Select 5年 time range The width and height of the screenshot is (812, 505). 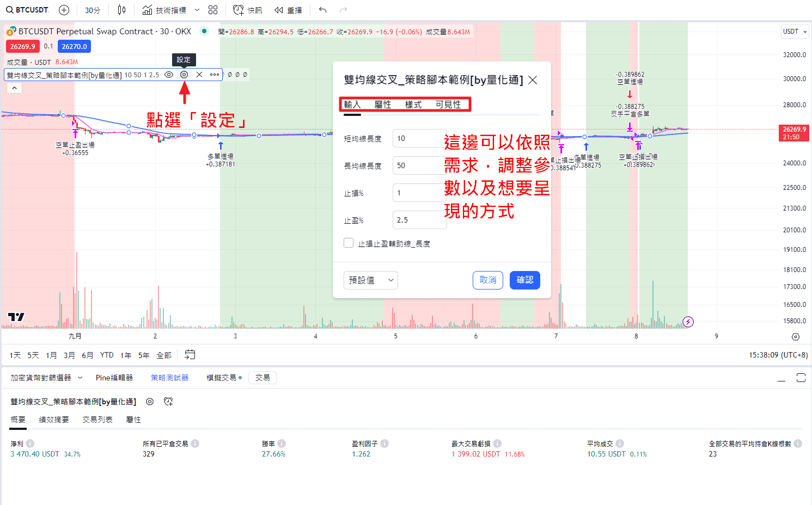click(144, 355)
